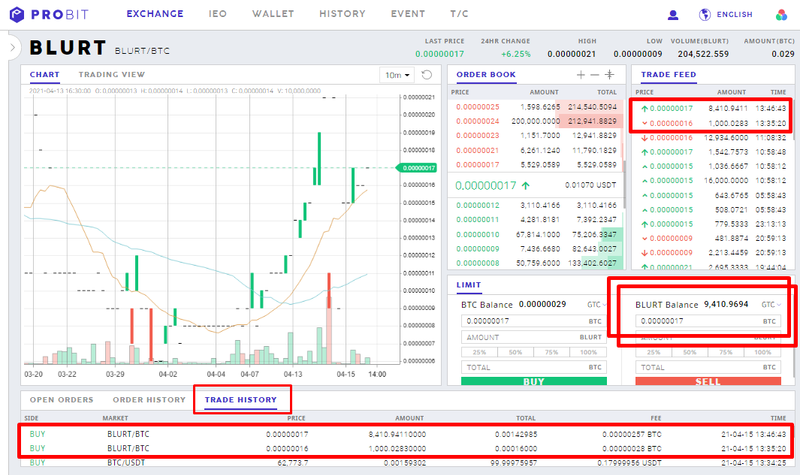The width and height of the screenshot is (800, 475).
Task: Click buy order priced 0.00000010
Action: tap(536, 234)
